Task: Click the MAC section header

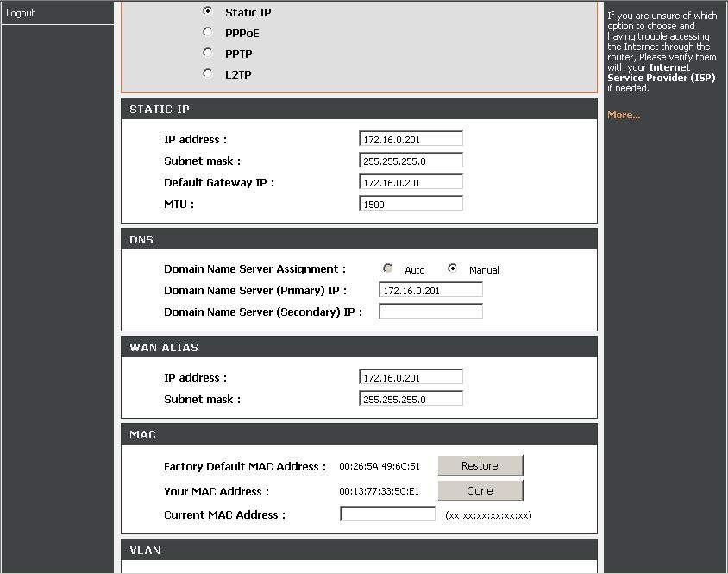Action: [359, 434]
